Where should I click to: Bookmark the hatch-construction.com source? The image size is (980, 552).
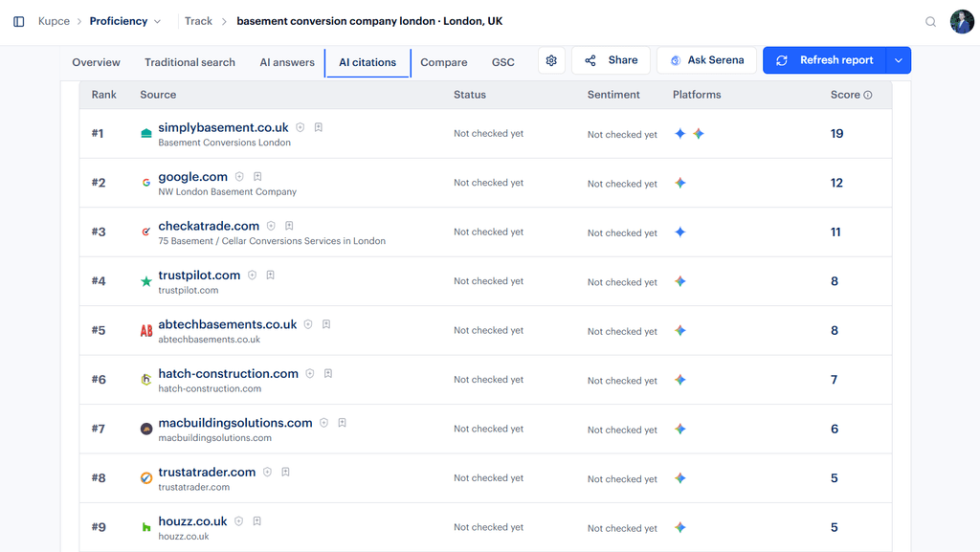click(x=328, y=373)
